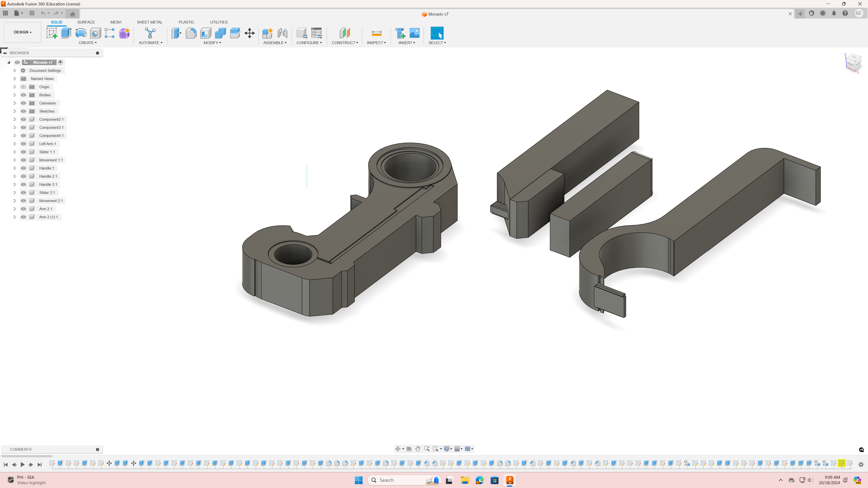Hide the Handle 2:1 component
This screenshot has height=488, width=868.
point(23,176)
